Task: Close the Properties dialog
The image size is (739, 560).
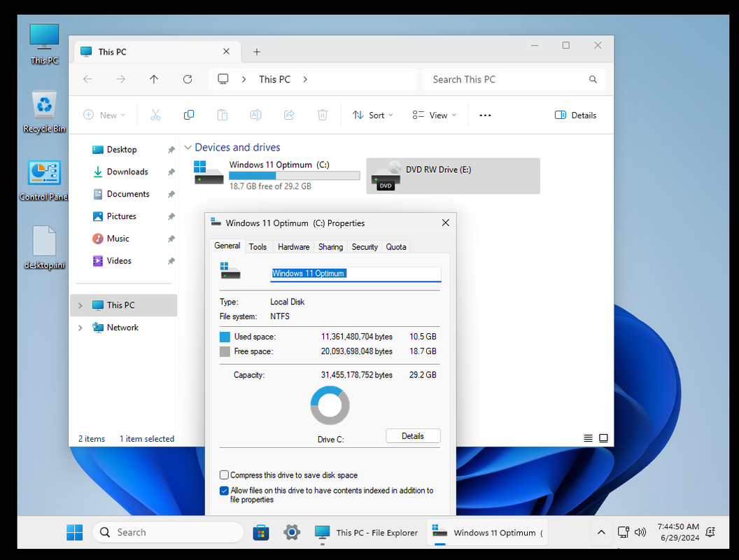Action: pos(445,223)
